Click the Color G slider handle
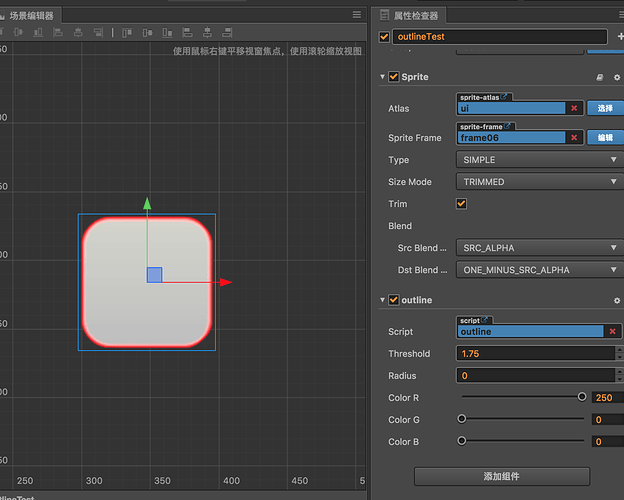624x500 pixels. [x=462, y=419]
